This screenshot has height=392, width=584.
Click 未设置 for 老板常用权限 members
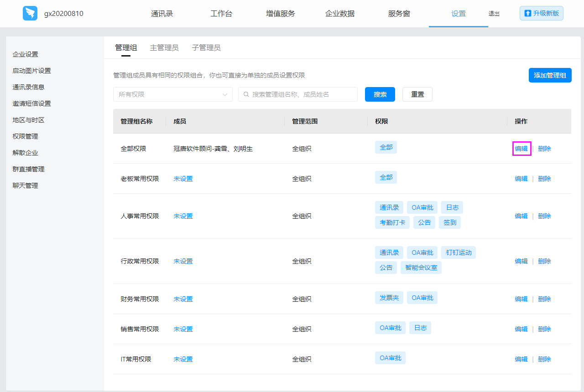point(183,179)
